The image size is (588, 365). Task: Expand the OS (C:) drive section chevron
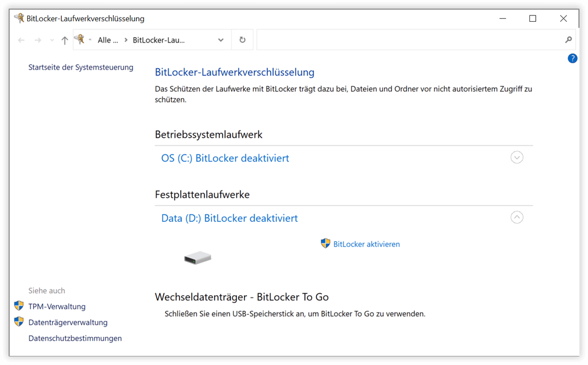517,157
